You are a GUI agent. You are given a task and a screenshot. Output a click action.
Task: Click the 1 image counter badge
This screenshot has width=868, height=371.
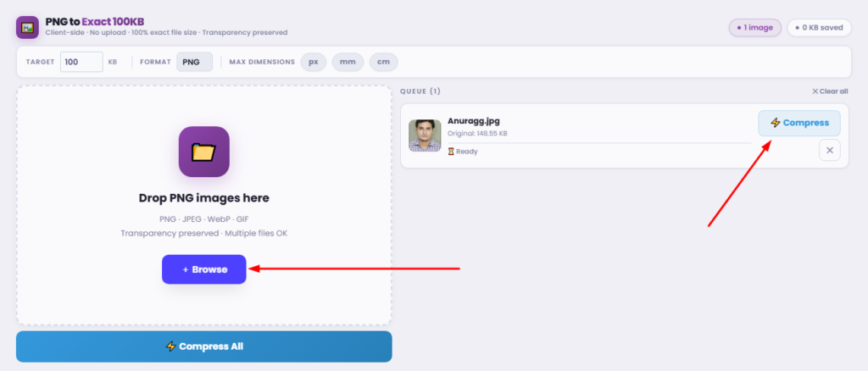[755, 28]
